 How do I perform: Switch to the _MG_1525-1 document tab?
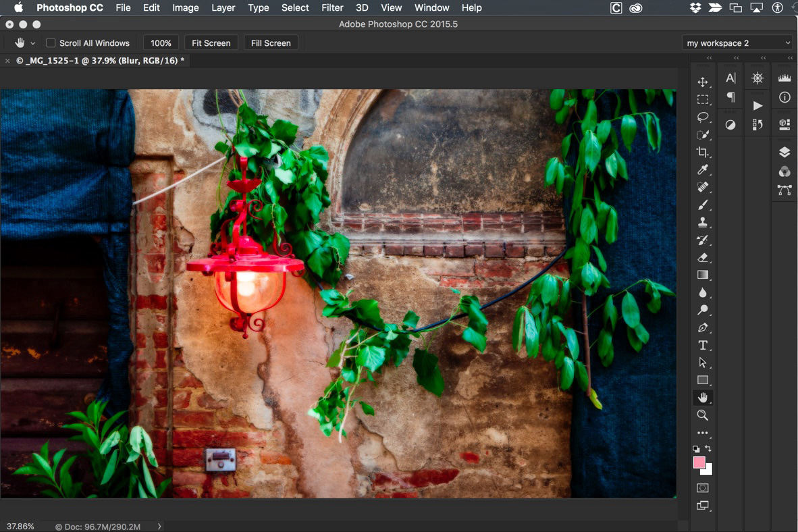click(x=100, y=61)
